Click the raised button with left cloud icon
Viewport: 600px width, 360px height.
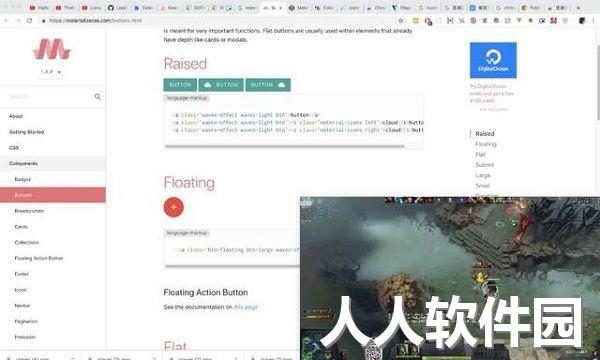(x=221, y=85)
